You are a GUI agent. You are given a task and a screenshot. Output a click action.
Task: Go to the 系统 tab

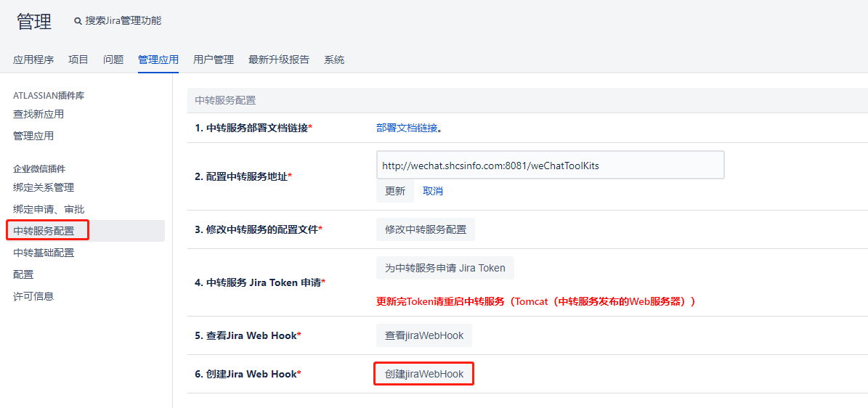tap(334, 60)
